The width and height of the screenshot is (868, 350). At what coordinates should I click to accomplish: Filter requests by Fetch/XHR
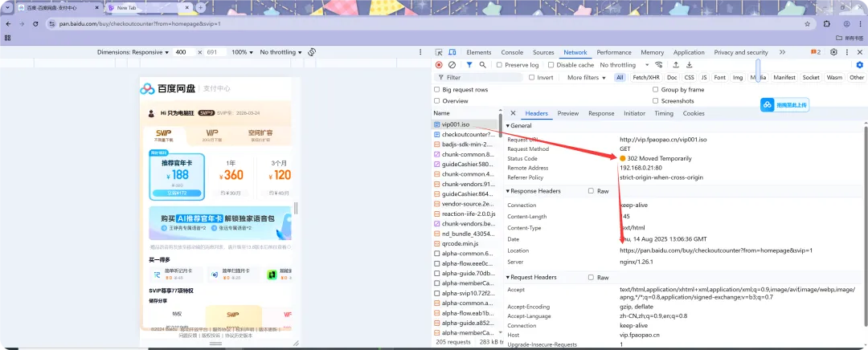tap(646, 77)
